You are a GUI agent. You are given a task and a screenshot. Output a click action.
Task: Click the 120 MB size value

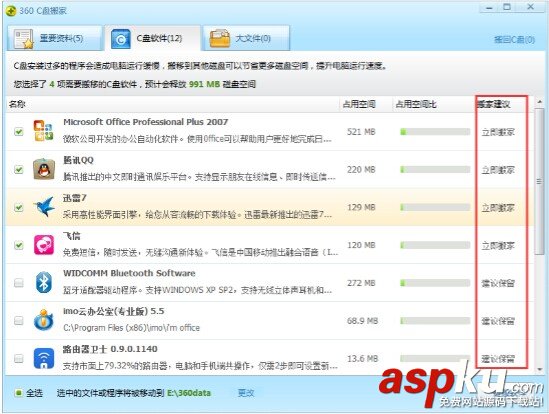click(x=361, y=245)
